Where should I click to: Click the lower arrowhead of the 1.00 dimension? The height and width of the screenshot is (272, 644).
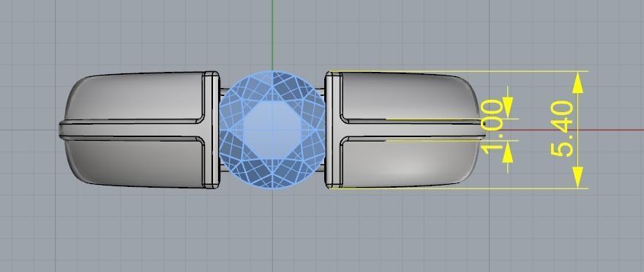[508, 152]
